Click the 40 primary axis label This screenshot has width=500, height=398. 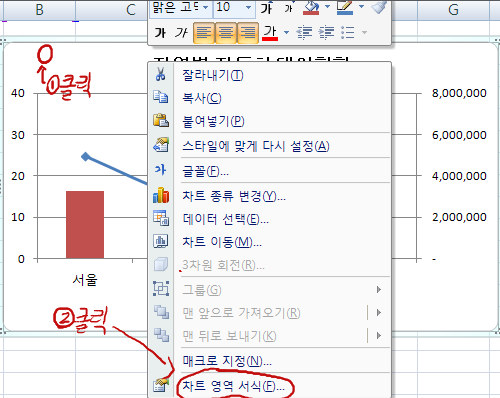coord(18,93)
